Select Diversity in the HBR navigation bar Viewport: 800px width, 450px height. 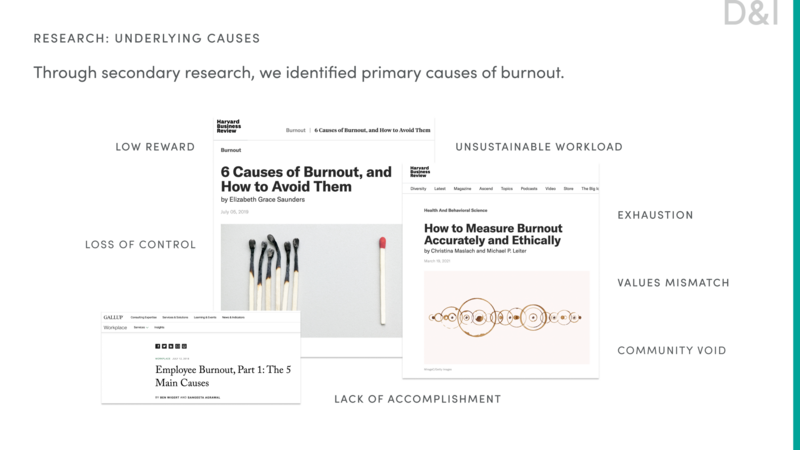[x=418, y=189]
